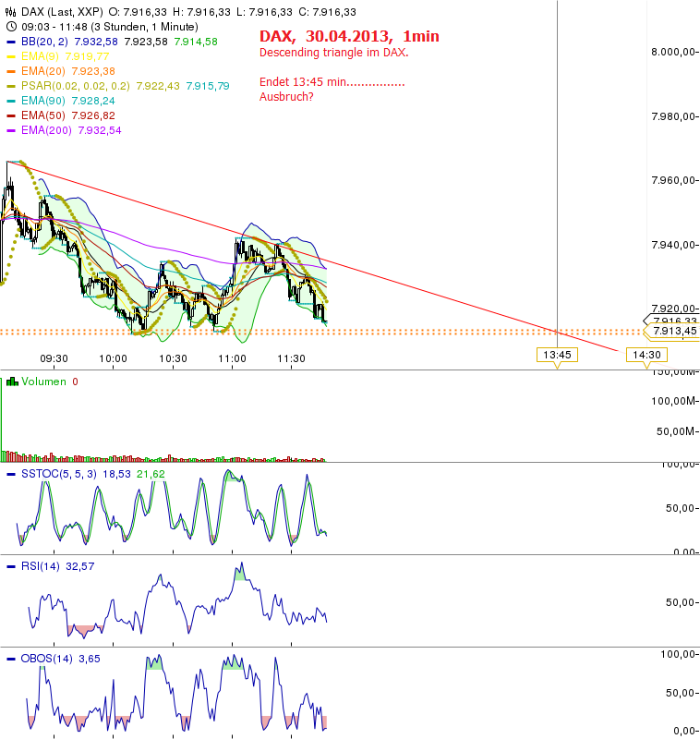Viewport: 700px width, 739px height.
Task: Click the 09:30 time axis label
Action: (54, 358)
